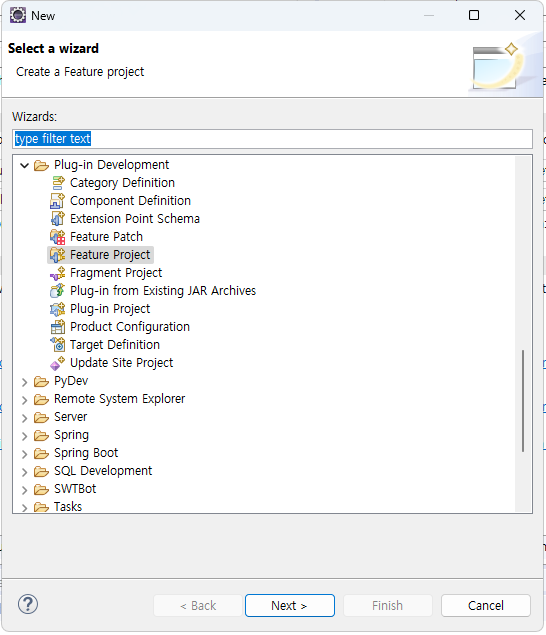The height and width of the screenshot is (635, 546).
Task: Select the SWTBot folder label
Action: click(x=75, y=489)
